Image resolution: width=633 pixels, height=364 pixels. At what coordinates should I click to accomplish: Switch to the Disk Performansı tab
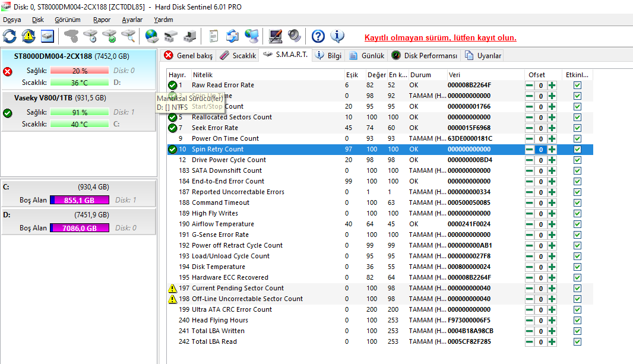pyautogui.click(x=425, y=56)
